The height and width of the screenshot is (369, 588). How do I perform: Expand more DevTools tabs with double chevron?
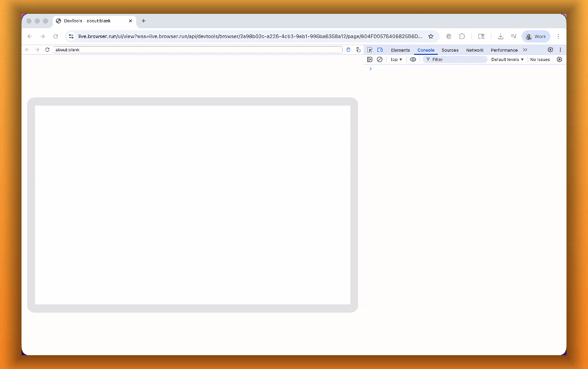[525, 50]
